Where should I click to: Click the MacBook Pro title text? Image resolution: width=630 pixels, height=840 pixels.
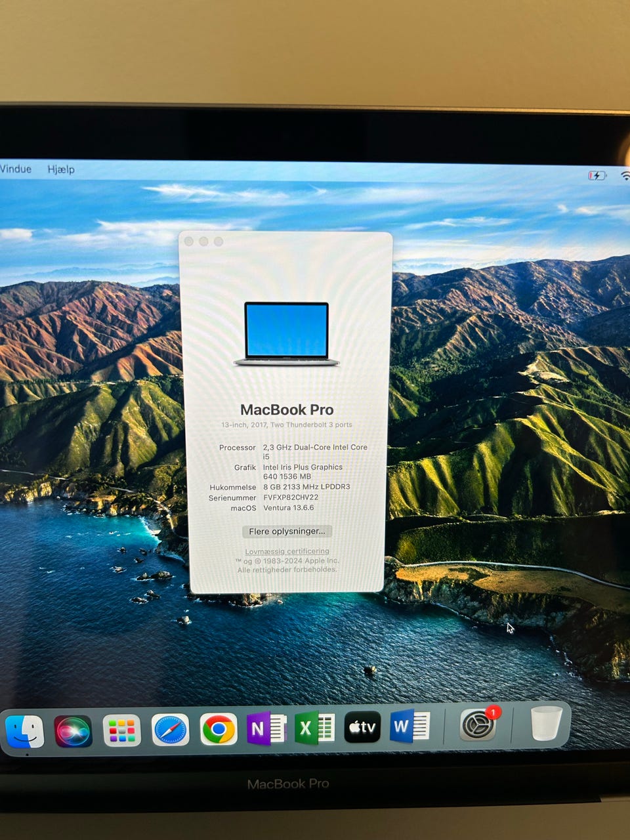coord(287,409)
